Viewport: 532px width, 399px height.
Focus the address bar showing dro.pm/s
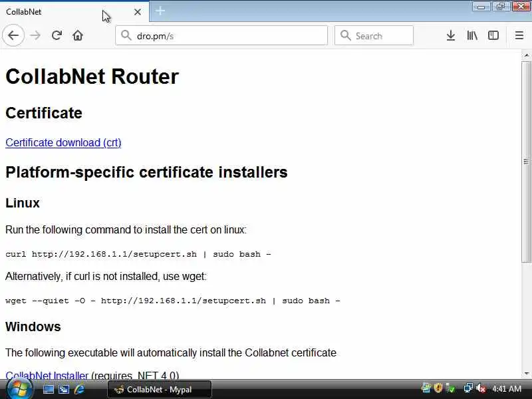tap(221, 35)
